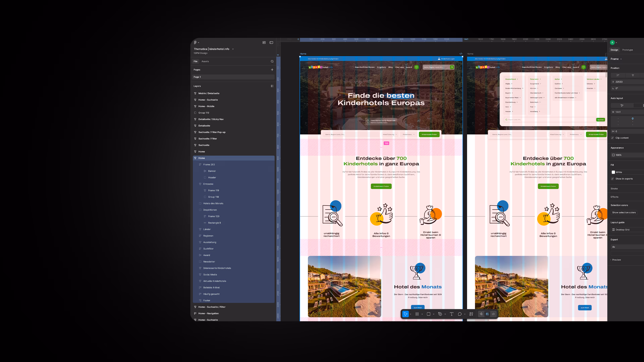Toggle Dev Mode with the code switch
This screenshot has height=362, width=644.
point(493,314)
